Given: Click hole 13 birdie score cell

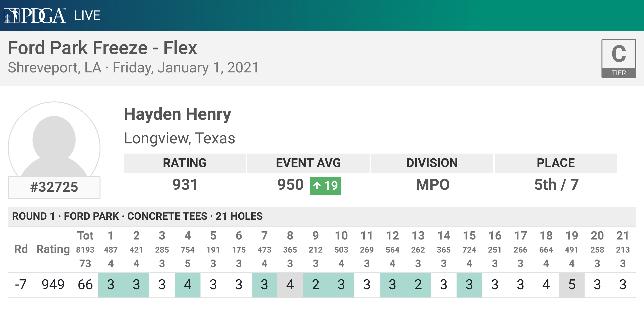Looking at the screenshot, I should (x=418, y=284).
